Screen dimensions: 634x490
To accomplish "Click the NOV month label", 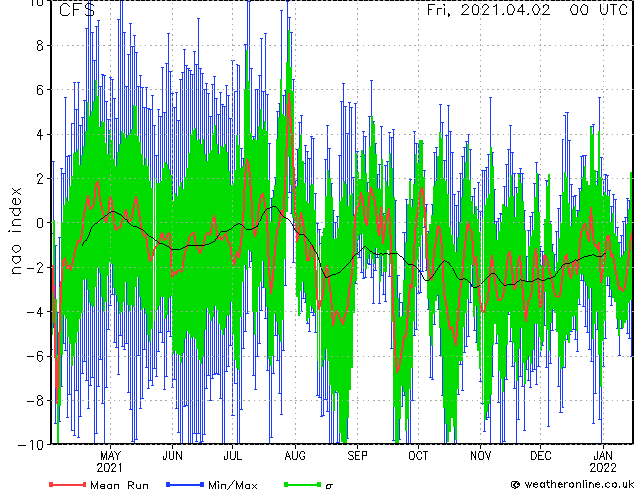I will tap(480, 456).
